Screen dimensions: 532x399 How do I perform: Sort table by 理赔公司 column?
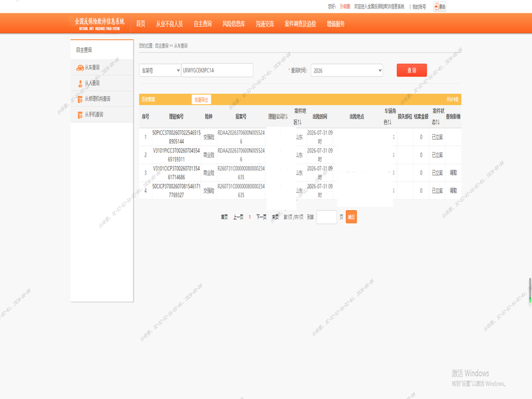pyautogui.click(x=278, y=116)
